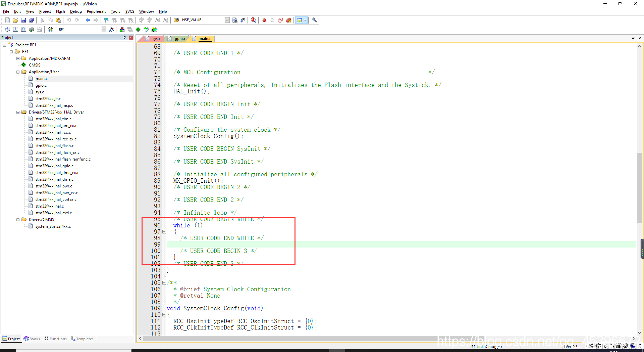Open the Project menu

[45, 11]
